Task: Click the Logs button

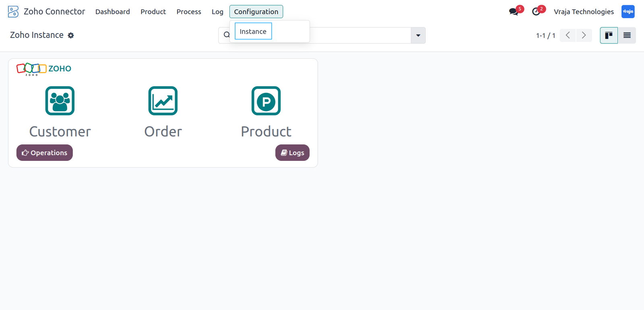Action: (292, 153)
